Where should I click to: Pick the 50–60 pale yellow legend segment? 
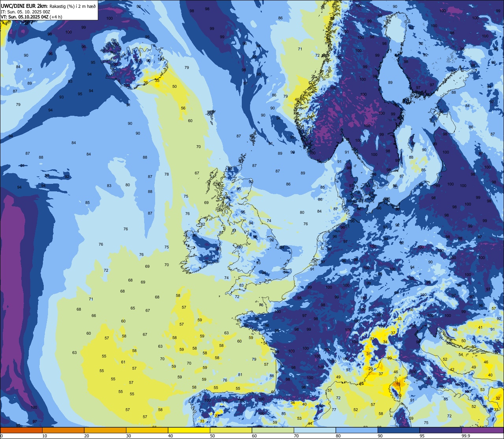coord(231,430)
